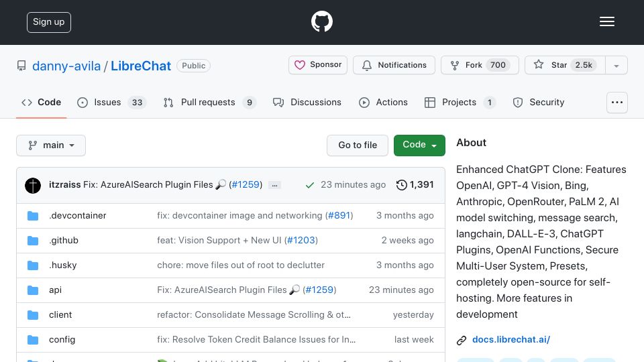
Task: View the Projects tab
Action: (460, 102)
